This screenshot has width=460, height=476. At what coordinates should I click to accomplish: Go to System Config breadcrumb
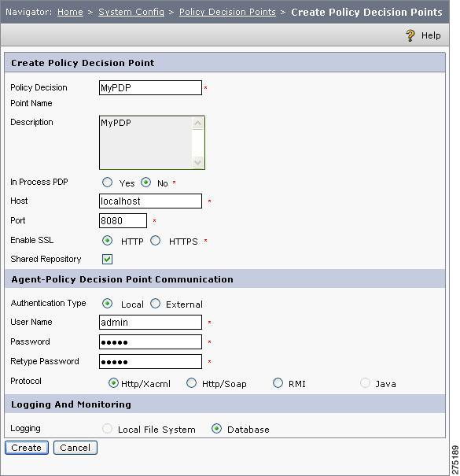pos(131,12)
